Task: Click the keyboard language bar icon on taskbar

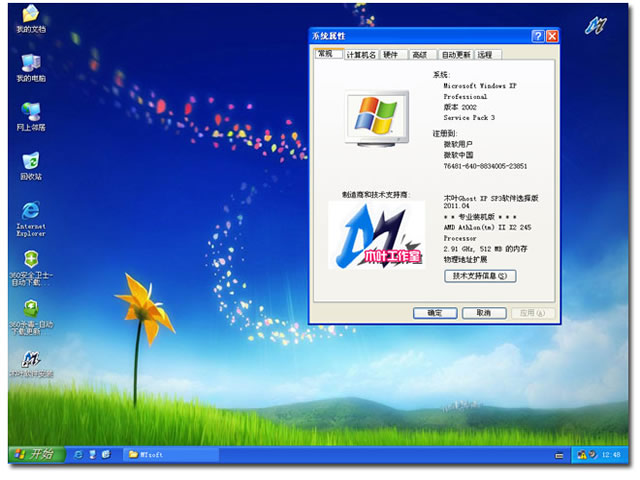Action: pyautogui.click(x=559, y=455)
